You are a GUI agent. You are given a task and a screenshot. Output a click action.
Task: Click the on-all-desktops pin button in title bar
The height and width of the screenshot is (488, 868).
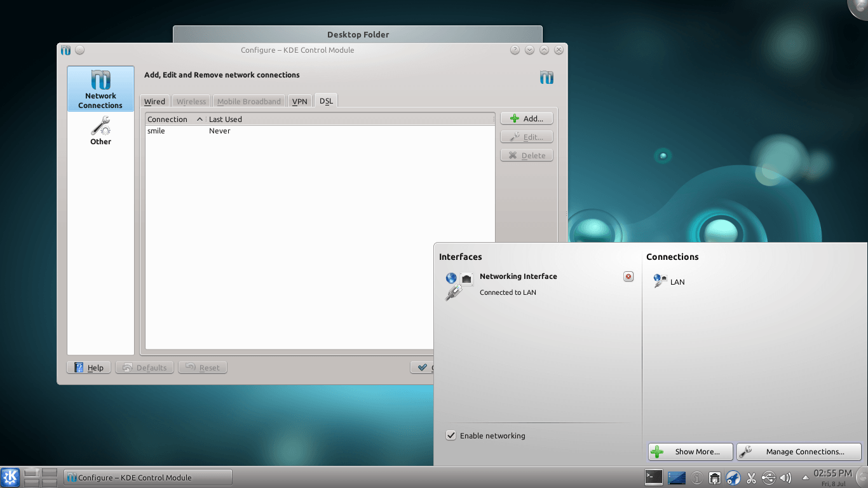click(79, 50)
